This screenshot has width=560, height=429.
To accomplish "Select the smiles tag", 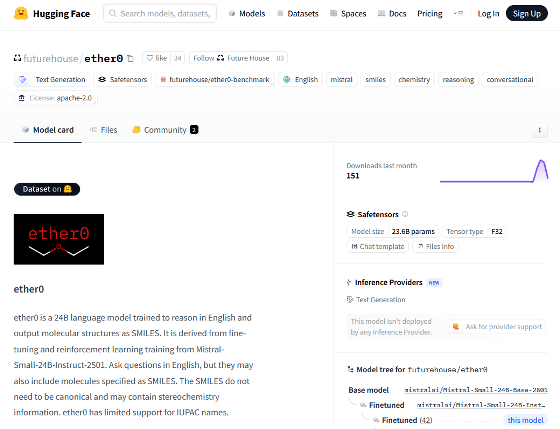I will (375, 79).
